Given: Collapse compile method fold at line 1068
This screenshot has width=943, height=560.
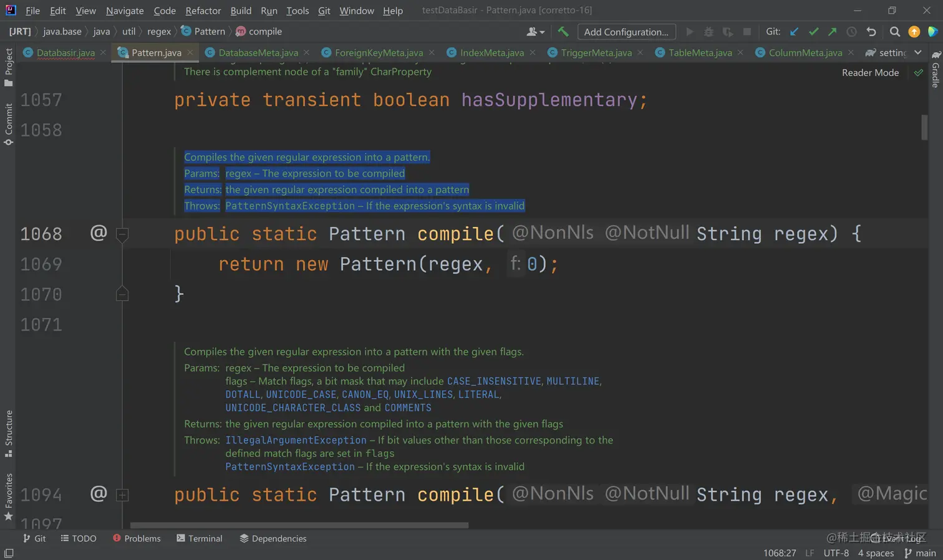Looking at the screenshot, I should pos(122,234).
